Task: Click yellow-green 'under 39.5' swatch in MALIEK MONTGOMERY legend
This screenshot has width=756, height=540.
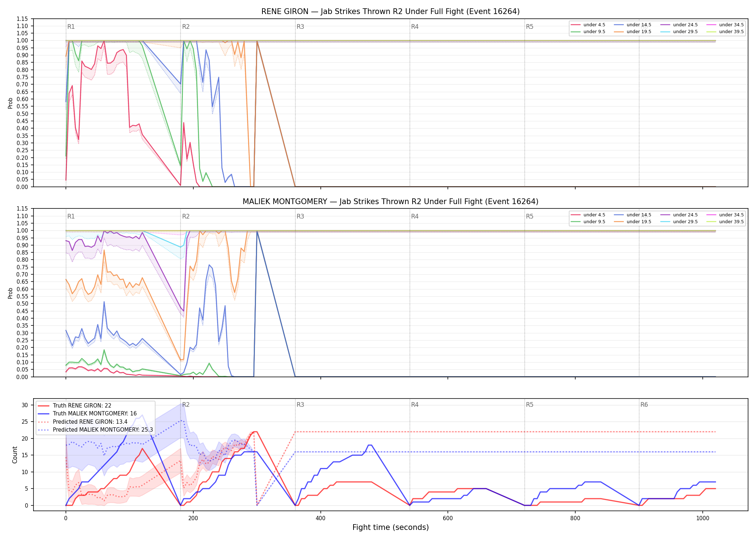Action: point(712,222)
